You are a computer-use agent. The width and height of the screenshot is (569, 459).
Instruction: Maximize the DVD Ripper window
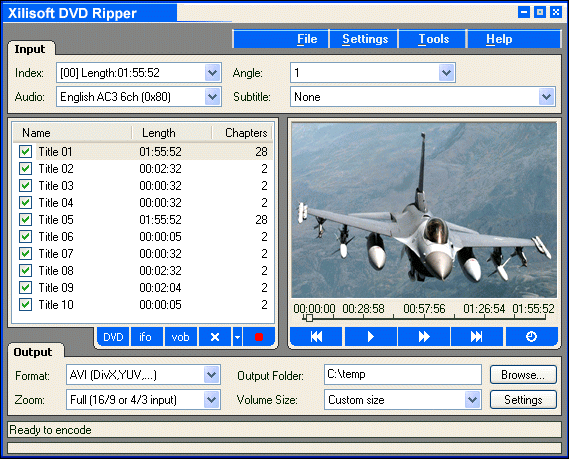(540, 12)
